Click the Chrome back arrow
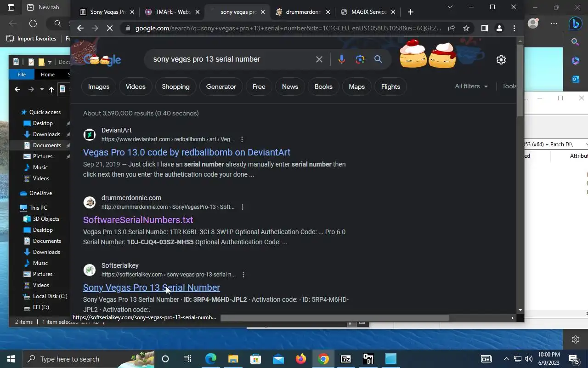588x368 pixels. pos(80,28)
